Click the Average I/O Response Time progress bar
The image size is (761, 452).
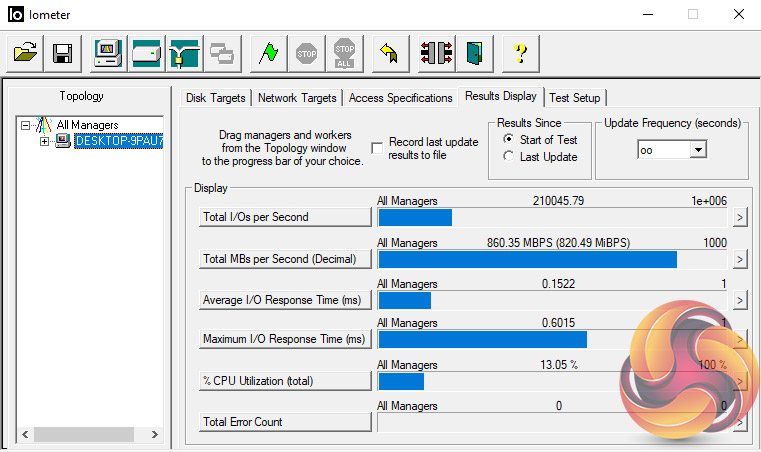coord(552,301)
